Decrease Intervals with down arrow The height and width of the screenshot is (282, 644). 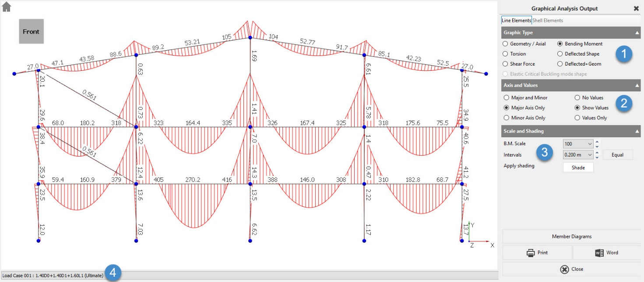pos(598,157)
